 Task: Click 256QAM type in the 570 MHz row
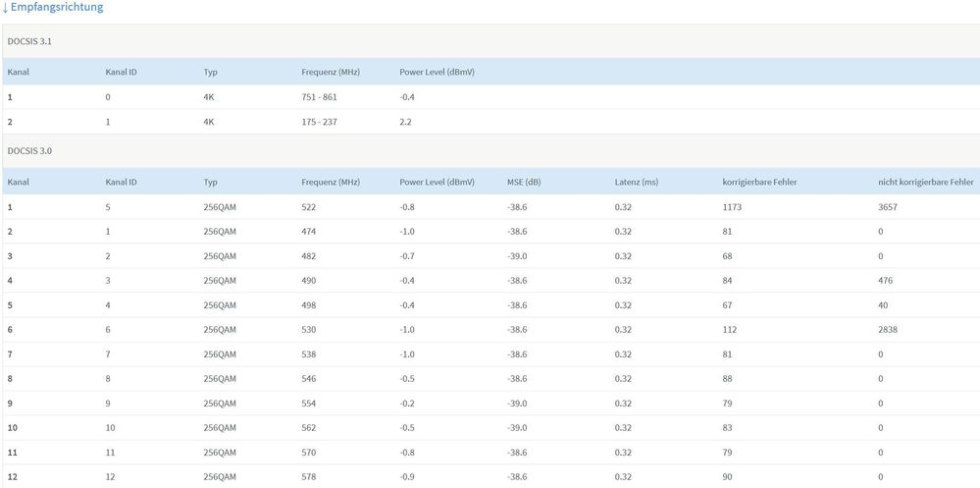point(220,453)
